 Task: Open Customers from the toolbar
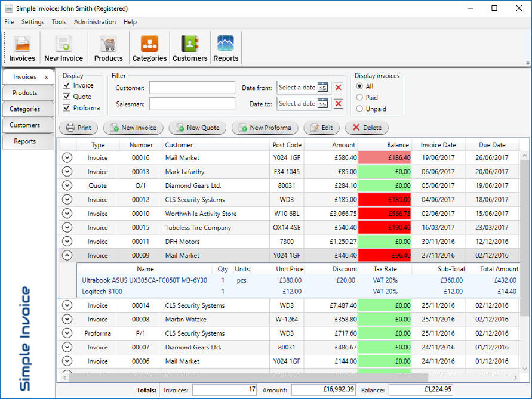(190, 48)
